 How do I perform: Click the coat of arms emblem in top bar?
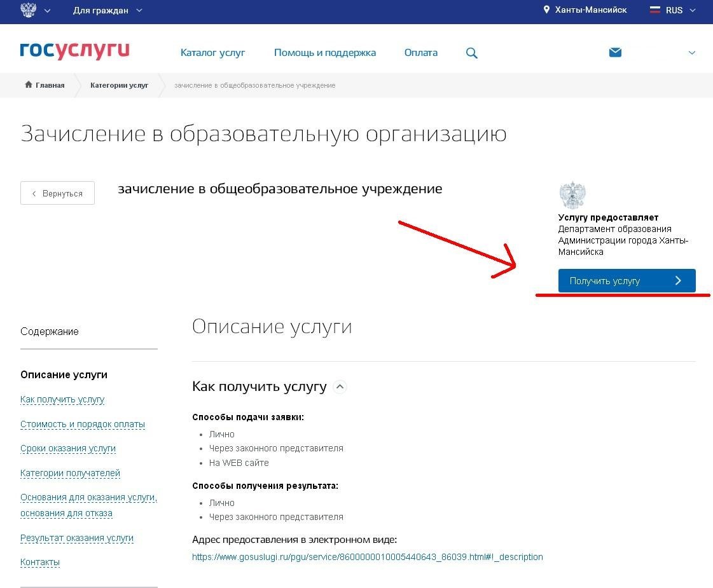point(29,10)
